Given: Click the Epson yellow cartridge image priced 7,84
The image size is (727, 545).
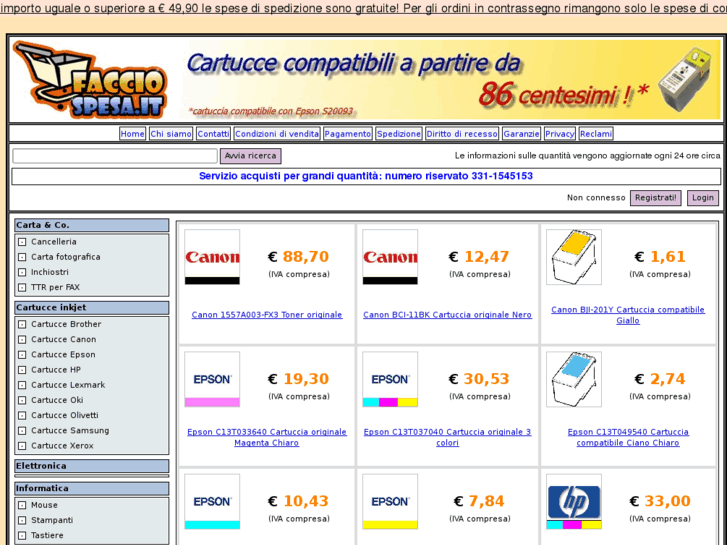Looking at the screenshot, I should point(390,502).
